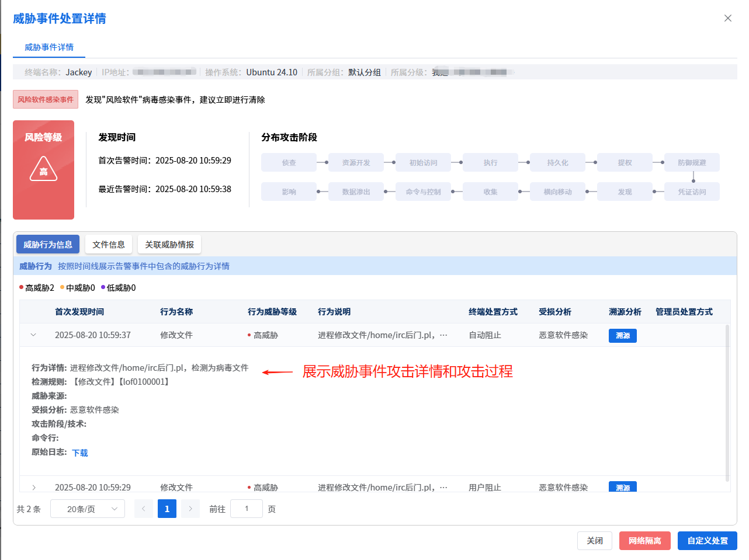Click the 自定义处置 button

tap(707, 541)
